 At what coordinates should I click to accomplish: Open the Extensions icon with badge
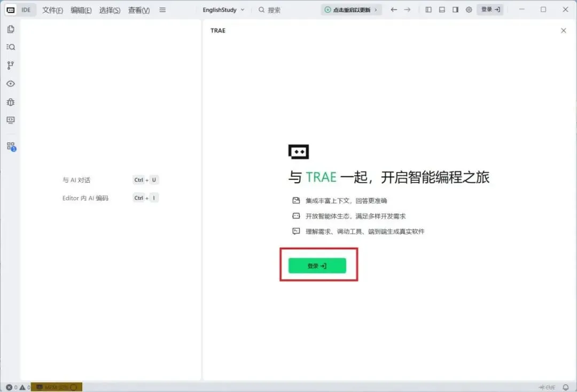11,146
